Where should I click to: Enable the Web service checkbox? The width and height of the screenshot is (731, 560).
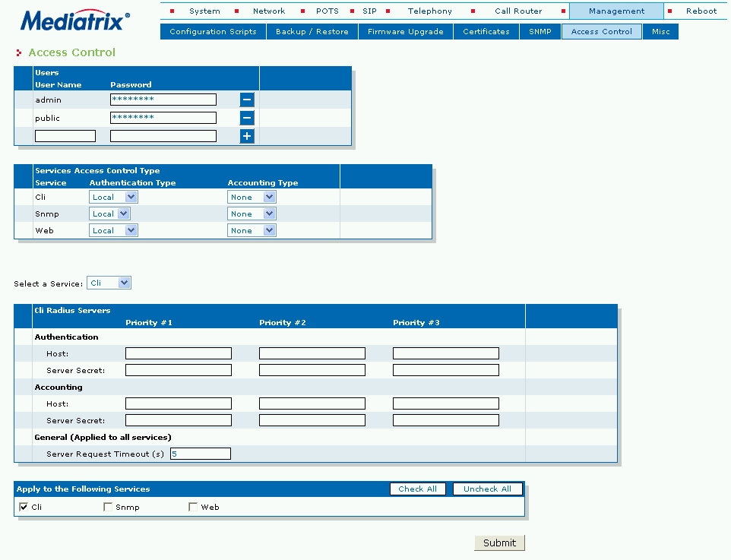(193, 506)
